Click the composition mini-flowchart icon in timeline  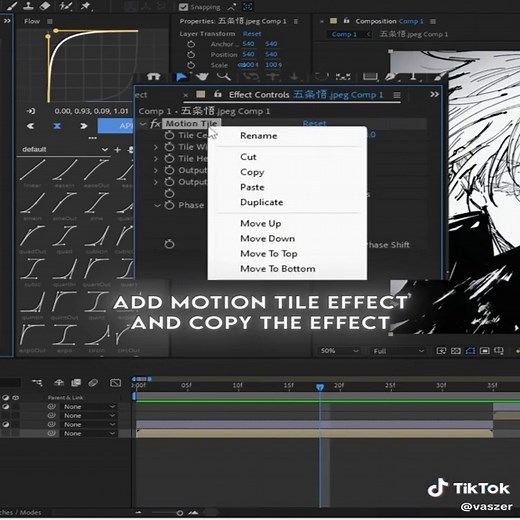tap(37, 383)
